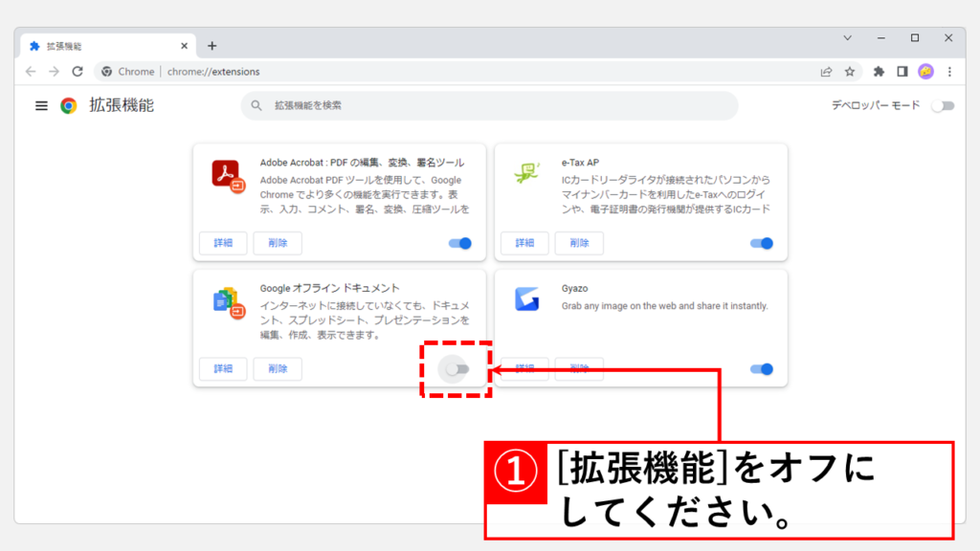Disable the Adobe Acrobat extension toggle
Image resolution: width=980 pixels, height=551 pixels.
click(x=460, y=243)
